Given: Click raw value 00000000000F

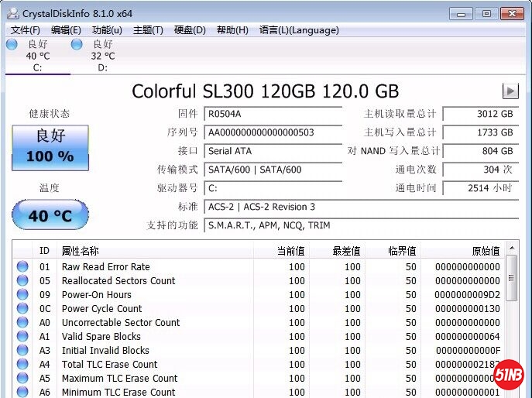Looking at the screenshot, I should [468, 350].
